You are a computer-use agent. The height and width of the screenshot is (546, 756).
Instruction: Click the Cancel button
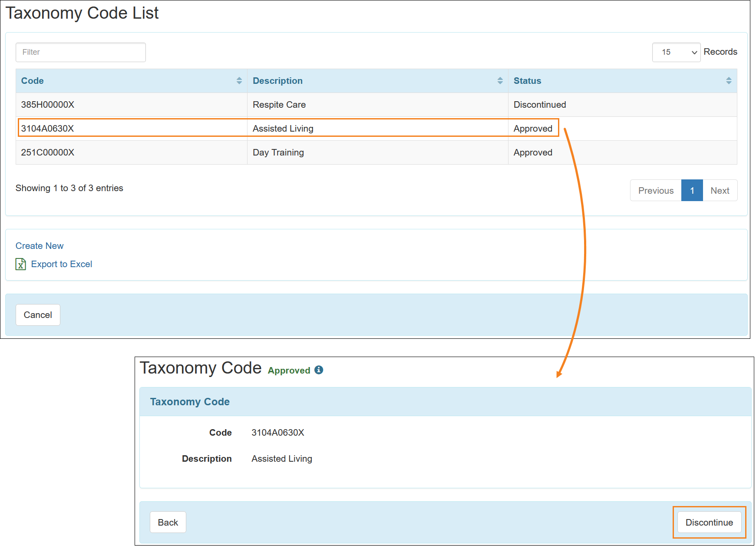click(x=38, y=314)
